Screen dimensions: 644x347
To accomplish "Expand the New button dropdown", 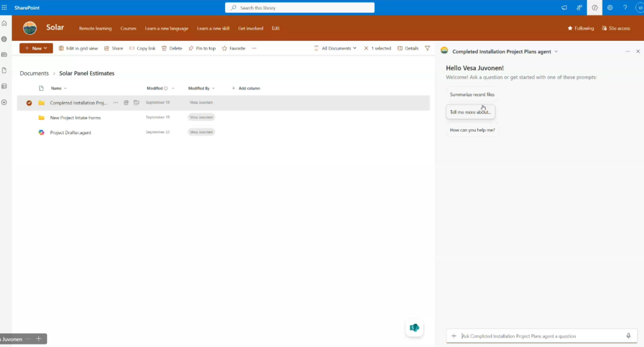I will [45, 48].
